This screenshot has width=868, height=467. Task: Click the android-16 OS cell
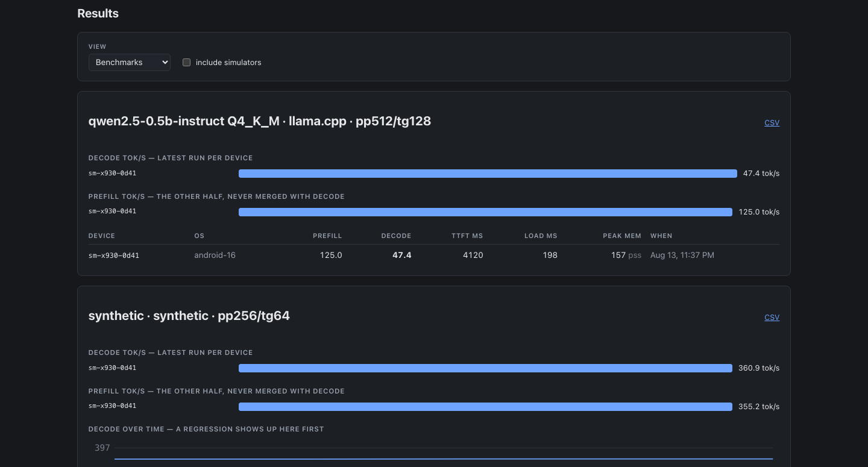(215, 255)
